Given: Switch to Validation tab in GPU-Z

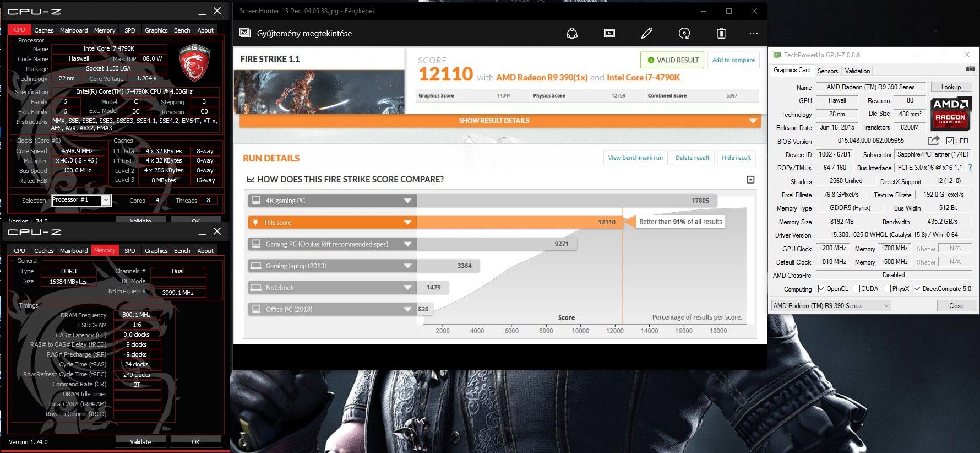Looking at the screenshot, I should tap(858, 71).
